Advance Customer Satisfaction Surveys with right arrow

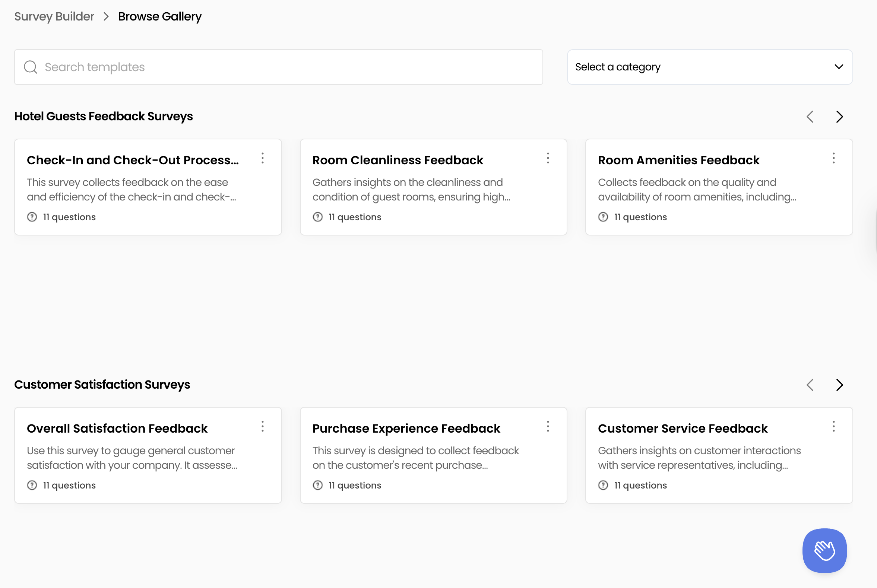pos(839,385)
